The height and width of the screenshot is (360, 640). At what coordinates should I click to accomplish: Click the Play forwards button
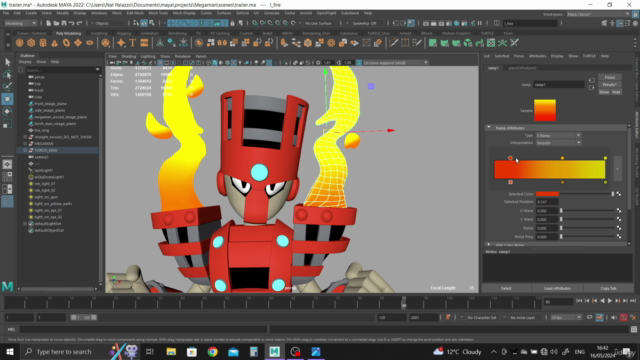click(610, 301)
